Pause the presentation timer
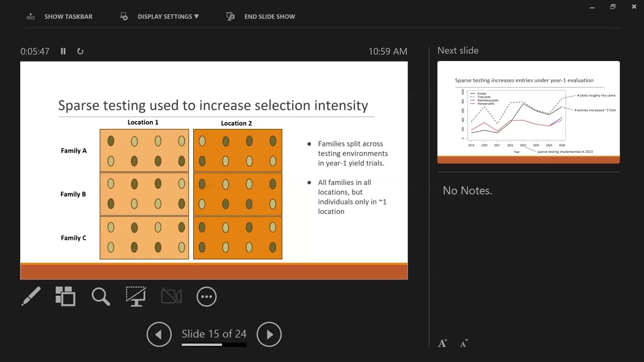644x362 pixels. tap(63, 51)
